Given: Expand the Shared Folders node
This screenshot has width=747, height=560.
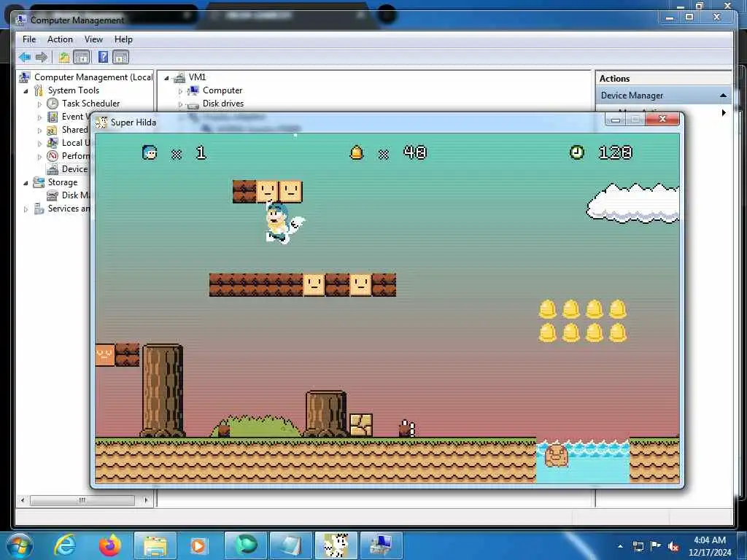Looking at the screenshot, I should click(x=39, y=130).
